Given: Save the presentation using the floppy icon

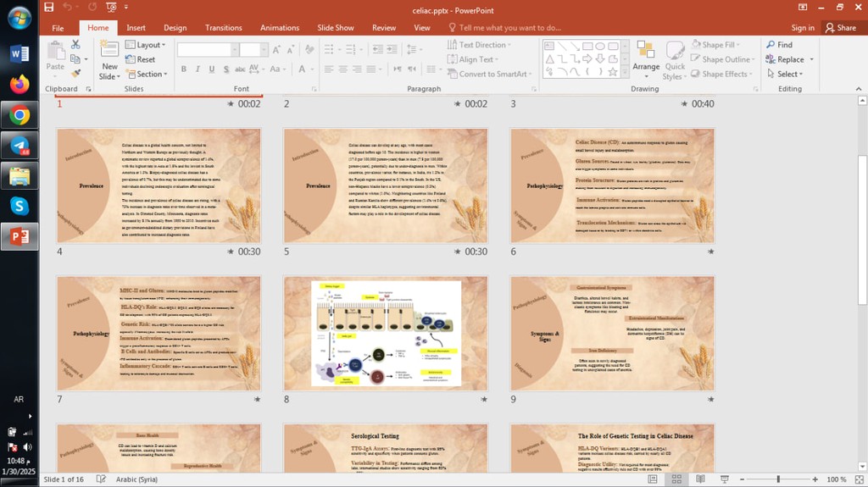Looking at the screenshot, I should click(48, 7).
